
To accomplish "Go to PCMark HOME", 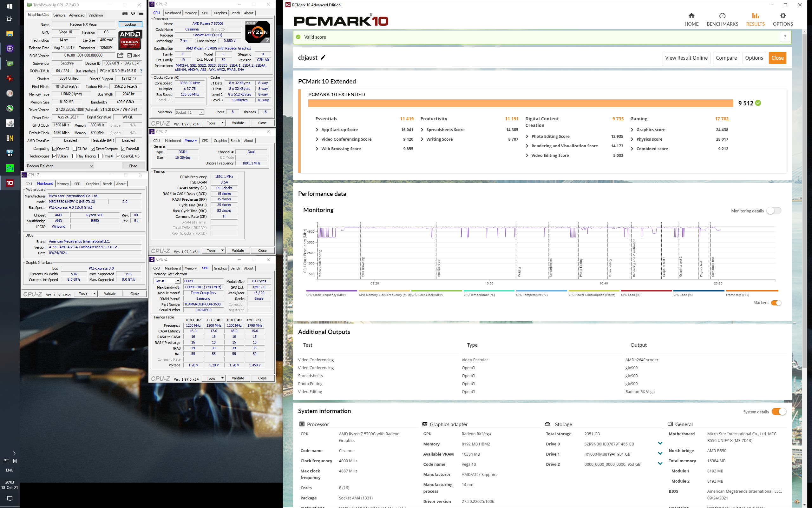I will tap(691, 19).
